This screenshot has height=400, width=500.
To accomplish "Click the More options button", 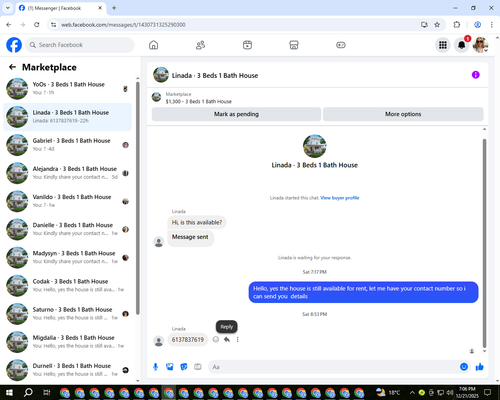I will pos(403,114).
